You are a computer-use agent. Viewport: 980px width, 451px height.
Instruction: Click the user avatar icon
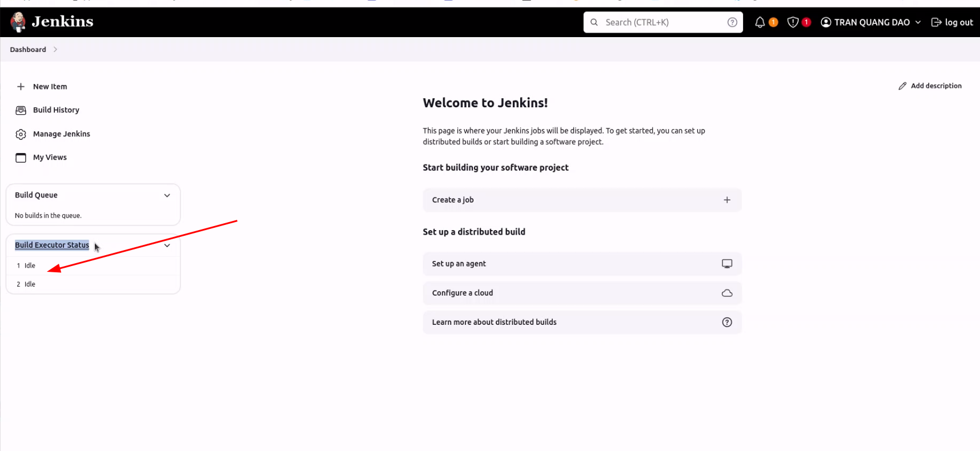click(826, 22)
